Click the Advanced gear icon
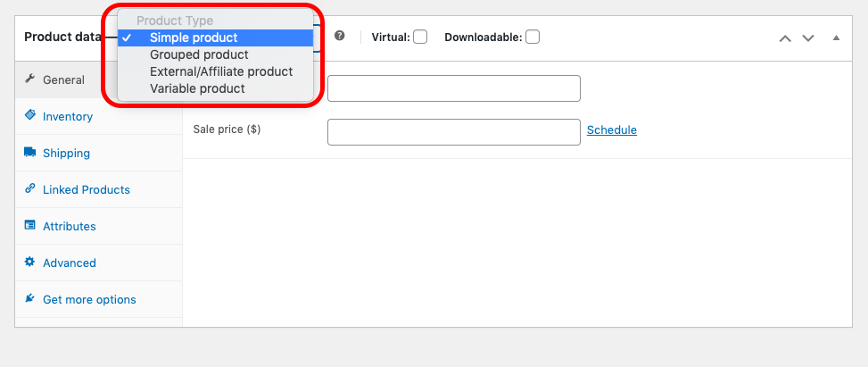 (x=30, y=262)
